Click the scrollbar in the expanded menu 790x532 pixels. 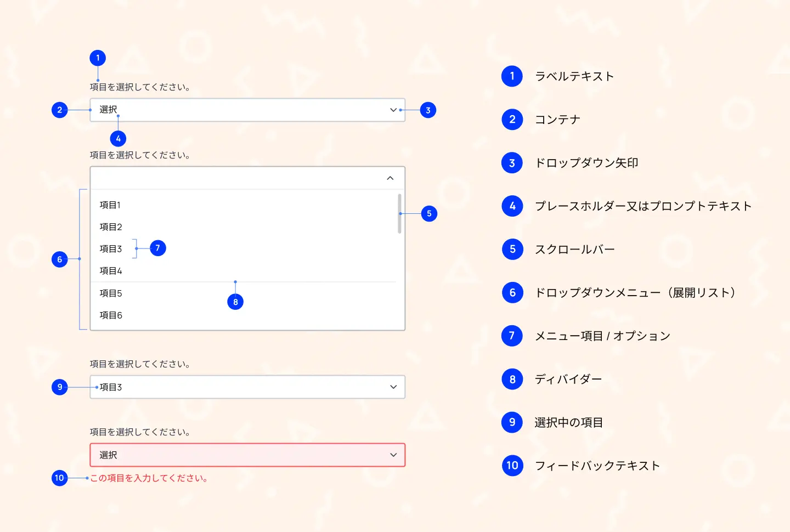(x=399, y=214)
